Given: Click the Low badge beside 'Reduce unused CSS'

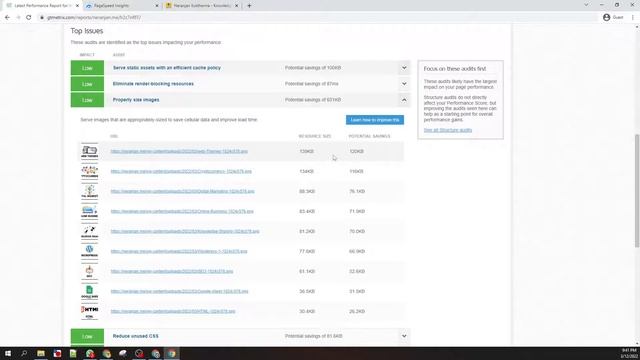Looking at the screenshot, I should tap(87, 336).
